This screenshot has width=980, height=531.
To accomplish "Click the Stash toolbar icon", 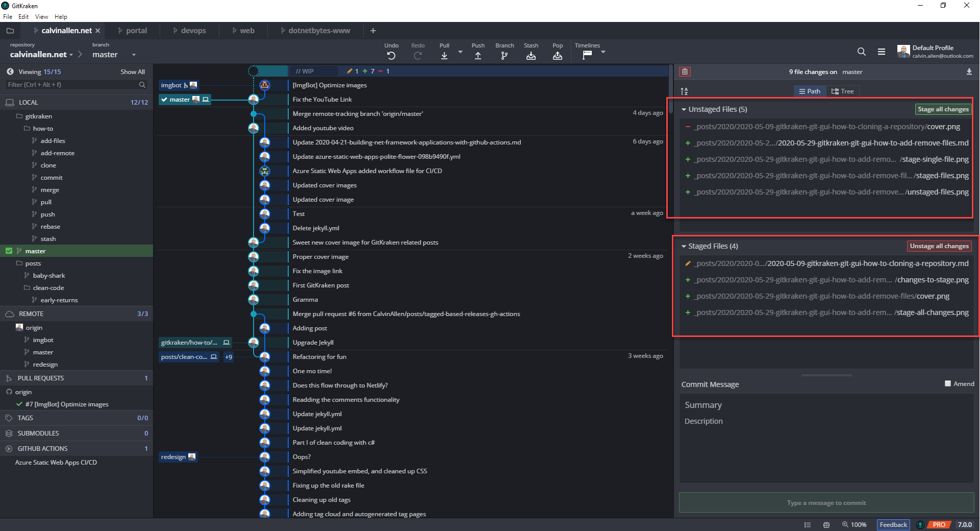I will pyautogui.click(x=531, y=56).
